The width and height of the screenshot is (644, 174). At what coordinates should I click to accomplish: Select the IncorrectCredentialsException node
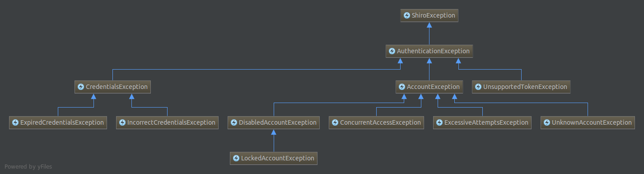pyautogui.click(x=168, y=122)
